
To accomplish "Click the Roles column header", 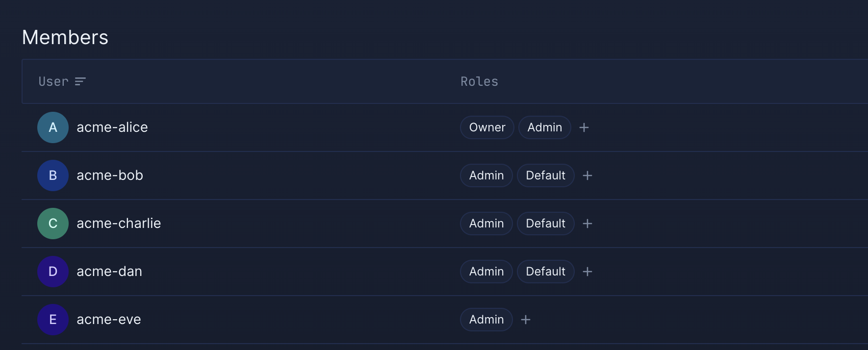I will point(480,81).
